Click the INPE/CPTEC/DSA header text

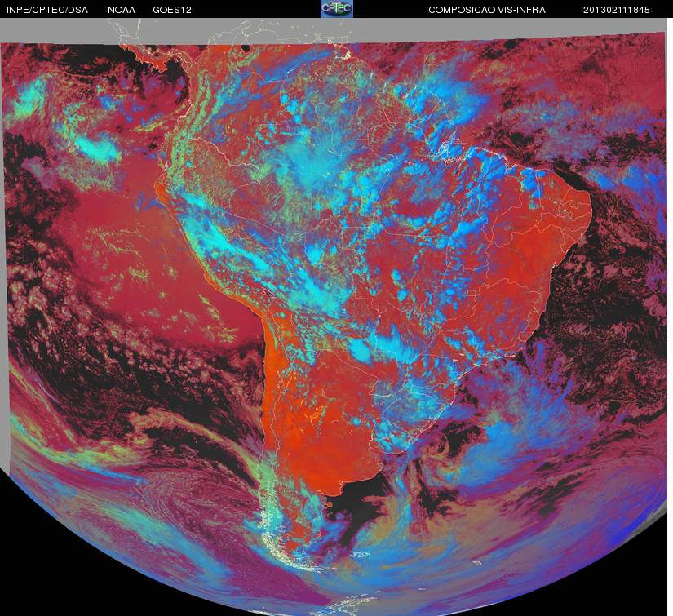47,10
